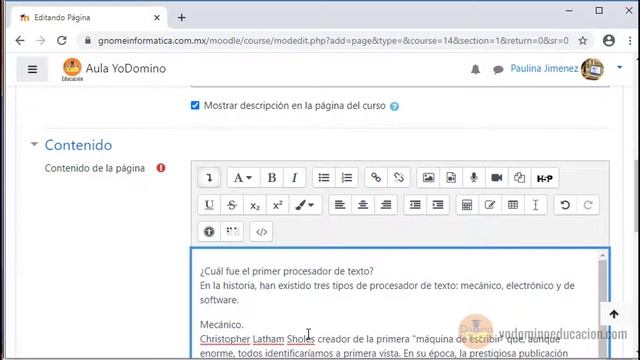Click the page's main vertical scrollbar
This screenshot has height=360, width=640.
click(x=636, y=196)
